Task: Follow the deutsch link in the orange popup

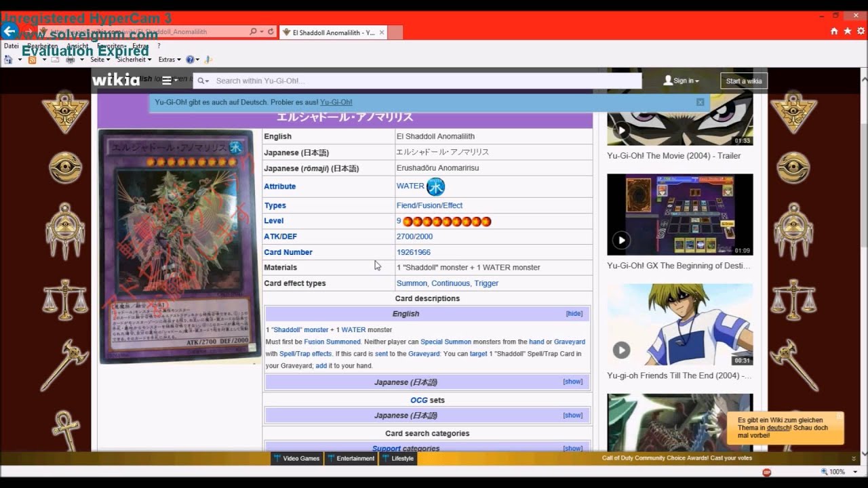Action: coord(778,428)
